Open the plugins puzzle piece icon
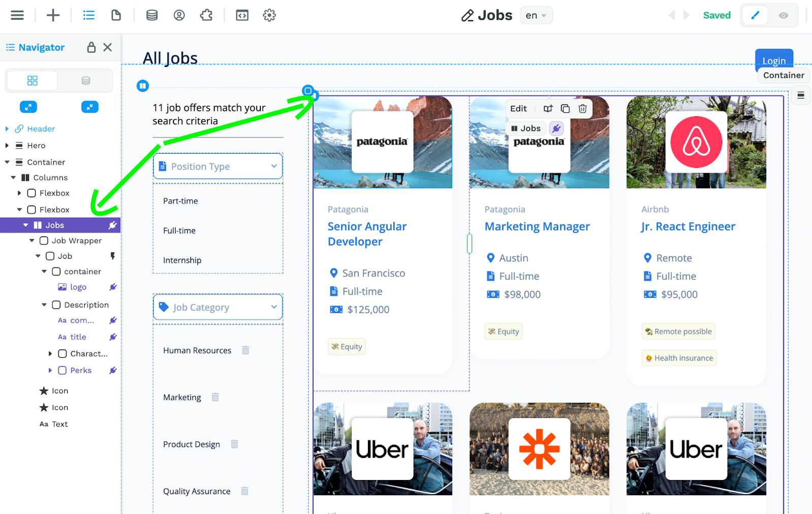The width and height of the screenshot is (812, 514). pyautogui.click(x=207, y=15)
